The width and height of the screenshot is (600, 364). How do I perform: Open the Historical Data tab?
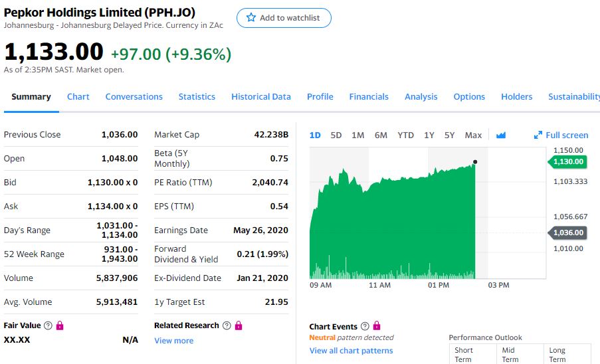tap(261, 96)
